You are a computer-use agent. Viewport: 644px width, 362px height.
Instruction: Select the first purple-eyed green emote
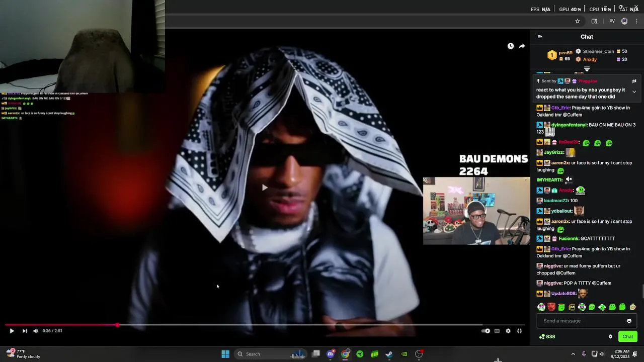(x=541, y=307)
